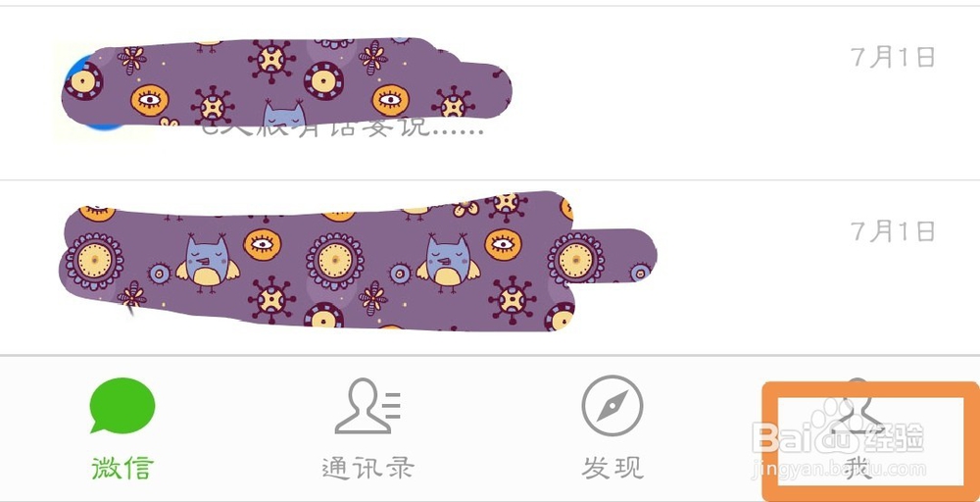Tap the first chat's 7月1日 date

click(x=893, y=58)
